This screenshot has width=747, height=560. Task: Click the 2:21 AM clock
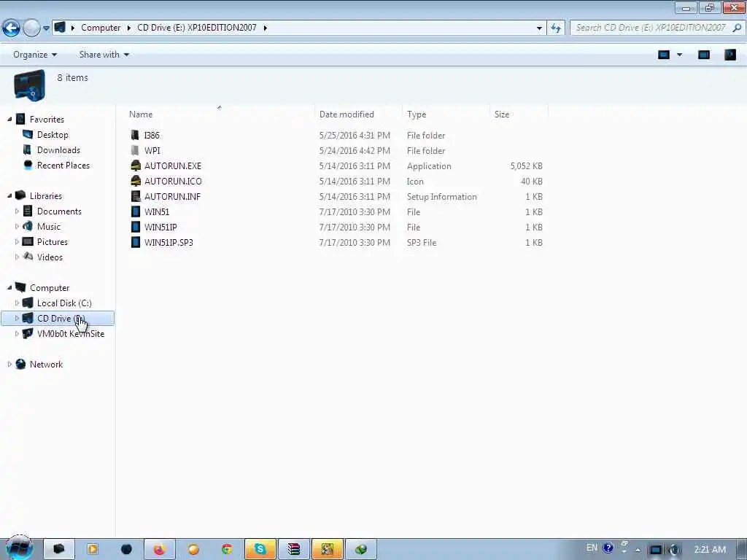[x=710, y=550]
